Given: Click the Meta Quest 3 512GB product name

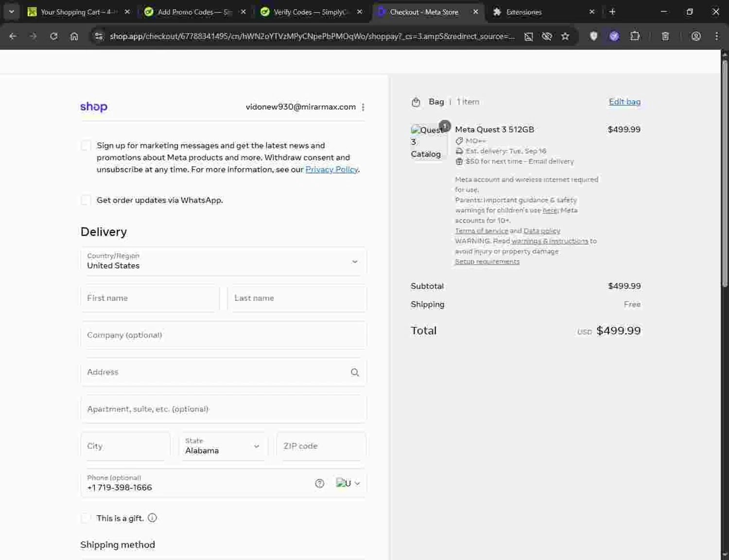Looking at the screenshot, I should [494, 130].
